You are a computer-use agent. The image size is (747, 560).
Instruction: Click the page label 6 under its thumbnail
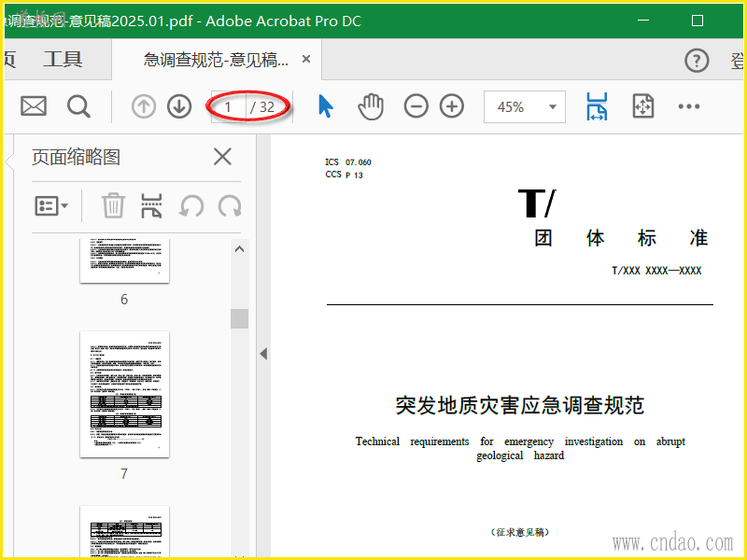(124, 299)
